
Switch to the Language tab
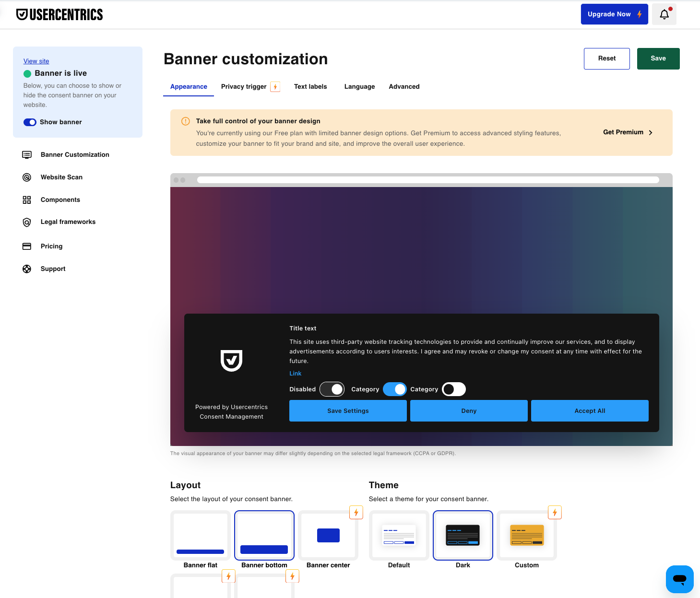click(x=359, y=86)
